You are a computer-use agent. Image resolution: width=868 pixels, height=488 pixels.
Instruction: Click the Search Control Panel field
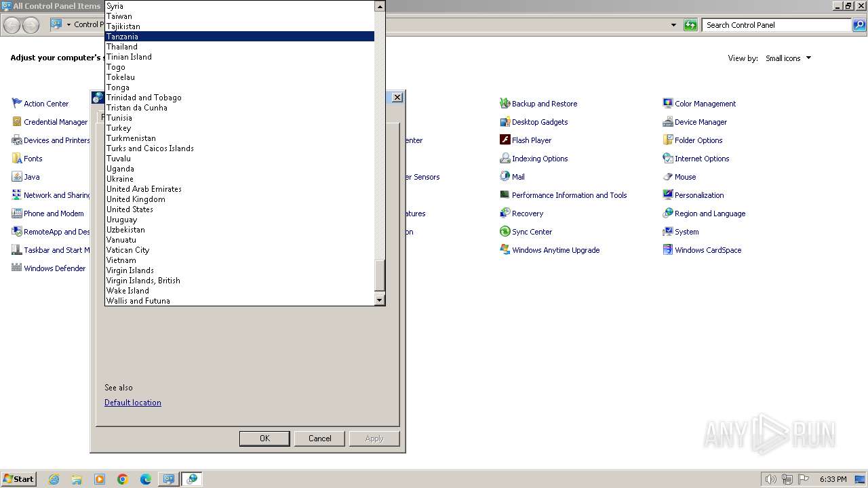(x=776, y=25)
